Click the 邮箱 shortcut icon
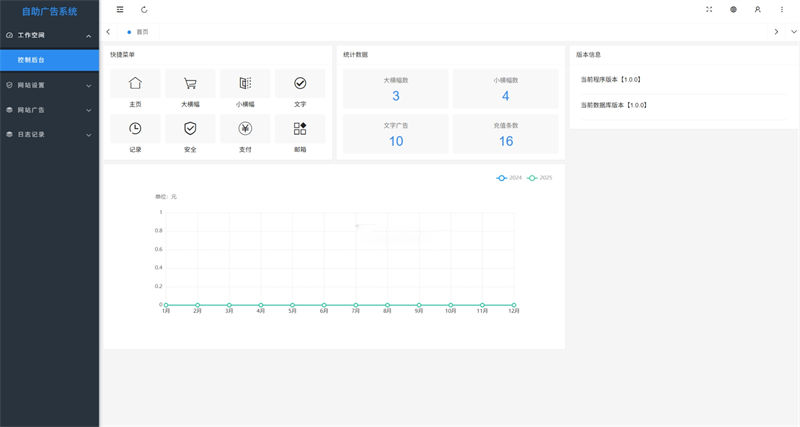The image size is (800, 427). 300,129
